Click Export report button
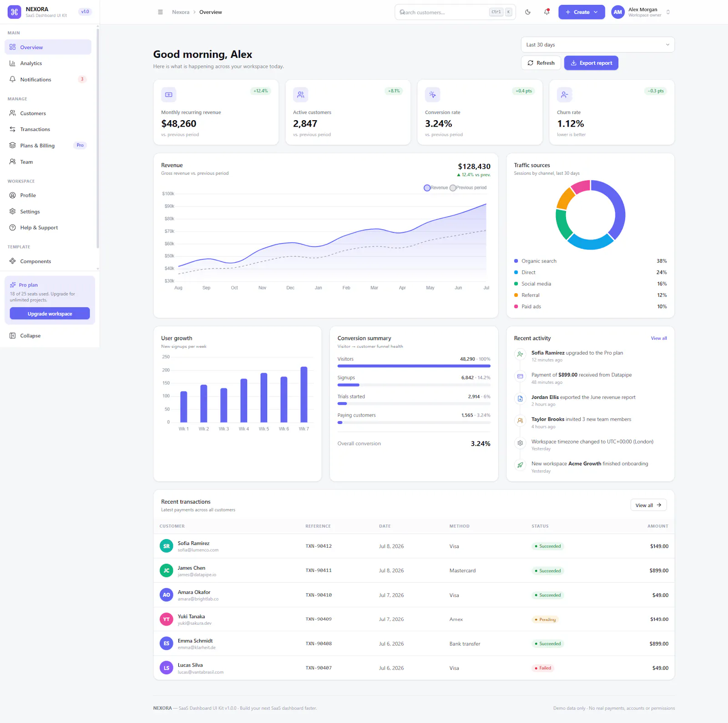 coord(591,63)
